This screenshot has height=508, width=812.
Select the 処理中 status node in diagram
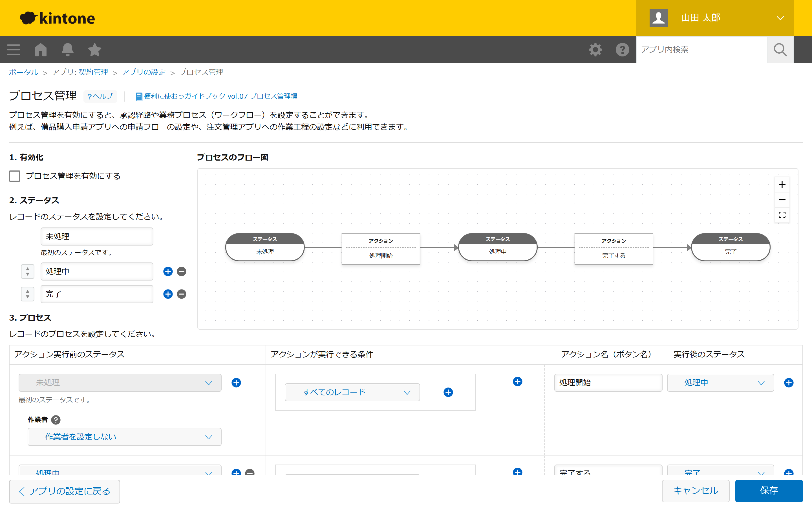pos(498,247)
